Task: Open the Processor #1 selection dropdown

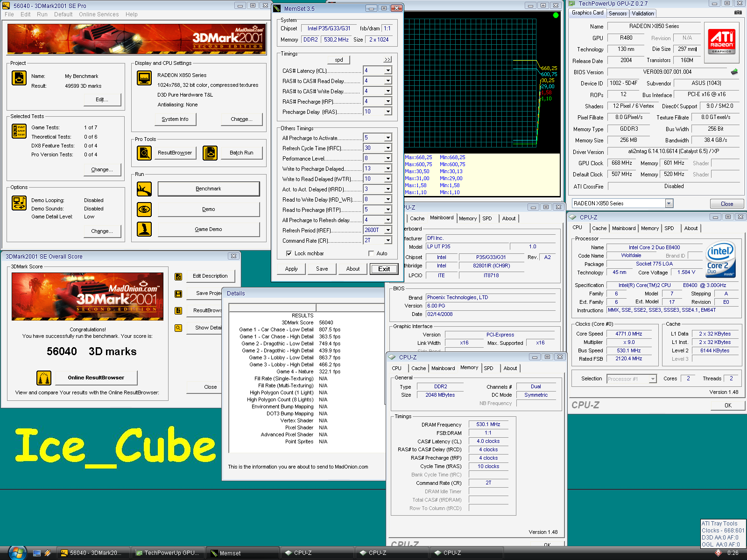Action: click(x=653, y=379)
